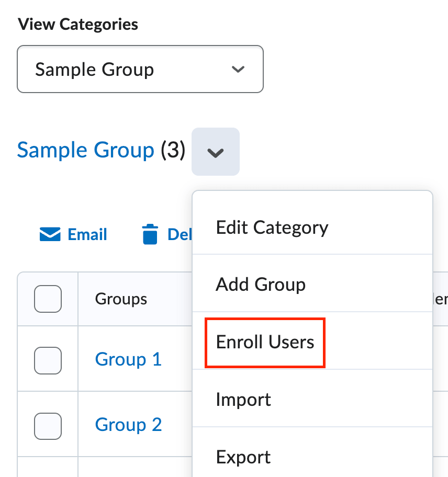This screenshot has height=477, width=448.
Task: Click the Groups column header
Action: click(x=120, y=299)
